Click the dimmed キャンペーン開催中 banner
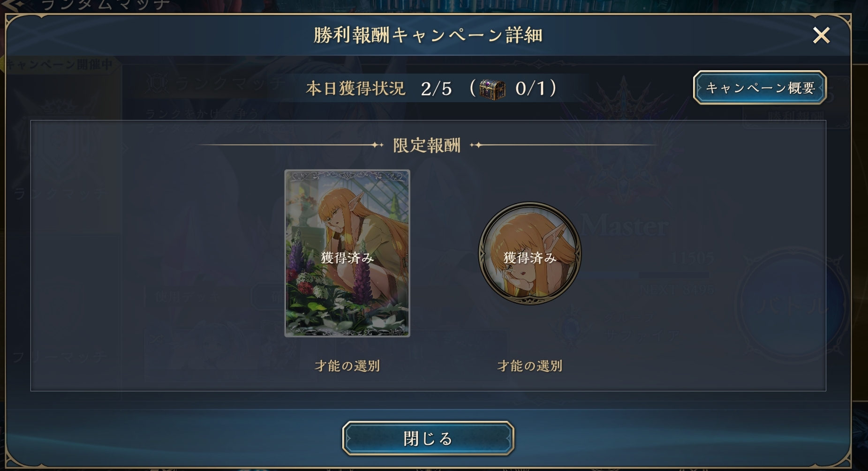The image size is (868, 471). point(59,64)
